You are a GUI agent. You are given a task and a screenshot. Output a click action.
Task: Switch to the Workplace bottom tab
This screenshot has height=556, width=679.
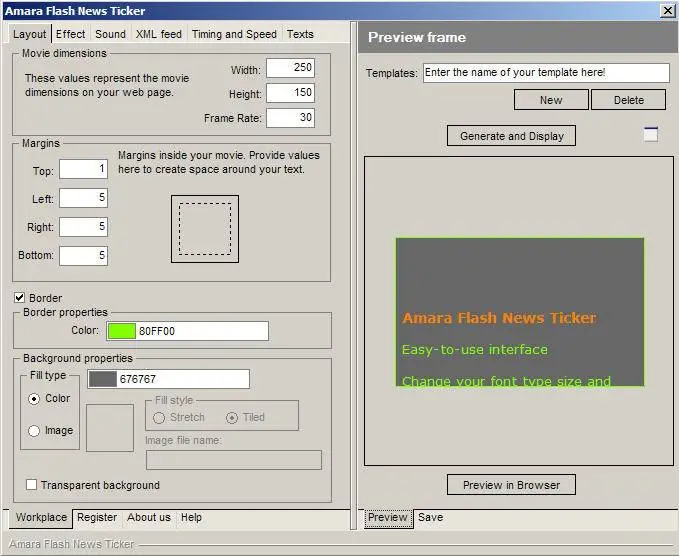pyautogui.click(x=41, y=517)
